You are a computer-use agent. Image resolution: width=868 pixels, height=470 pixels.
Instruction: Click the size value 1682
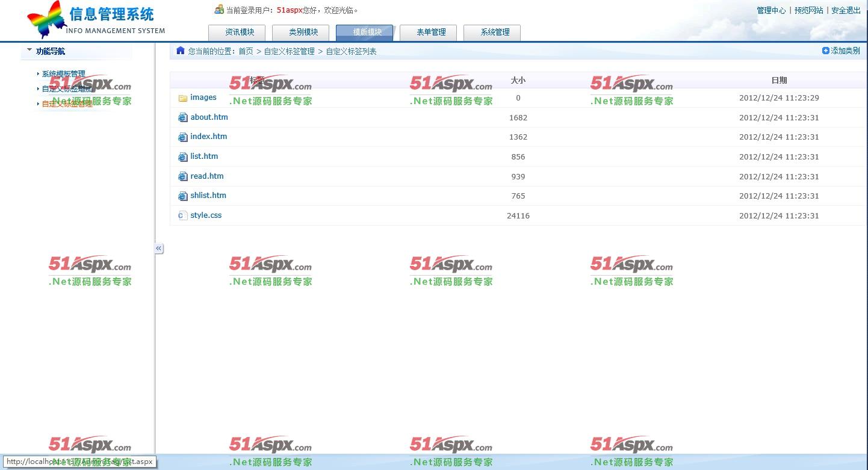(518, 117)
